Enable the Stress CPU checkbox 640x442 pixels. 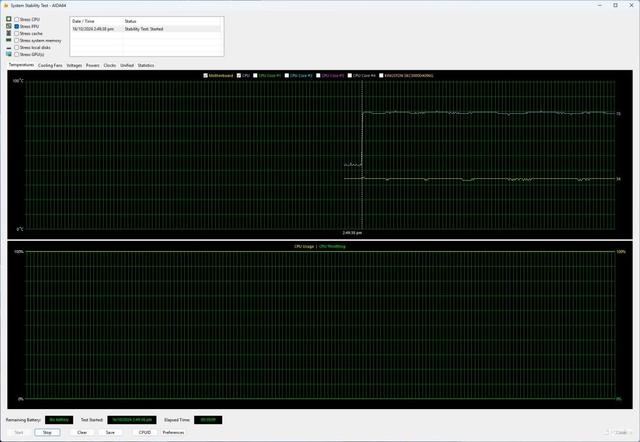[x=17, y=19]
